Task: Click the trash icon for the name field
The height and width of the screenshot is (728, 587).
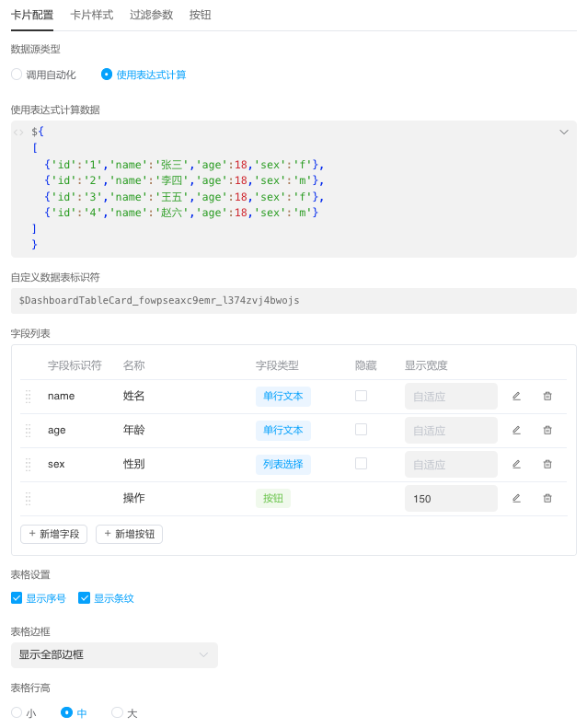Action: pyautogui.click(x=547, y=396)
